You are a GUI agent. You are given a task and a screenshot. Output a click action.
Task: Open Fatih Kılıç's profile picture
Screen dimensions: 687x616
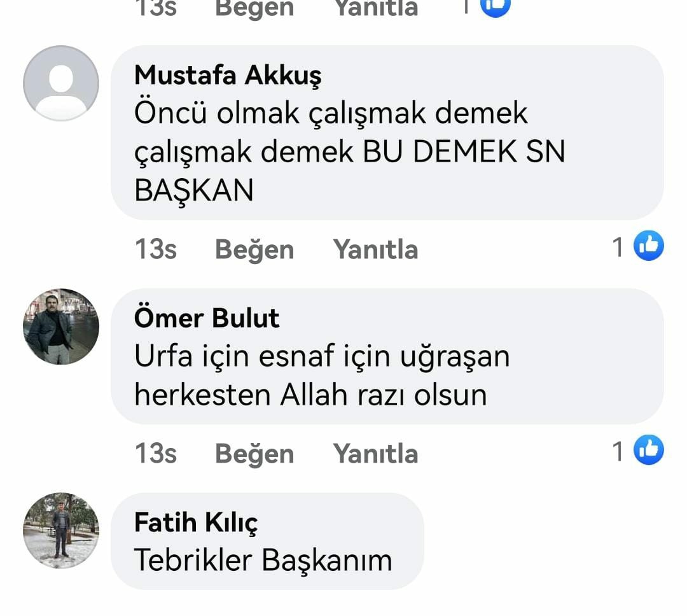pyautogui.click(x=61, y=531)
